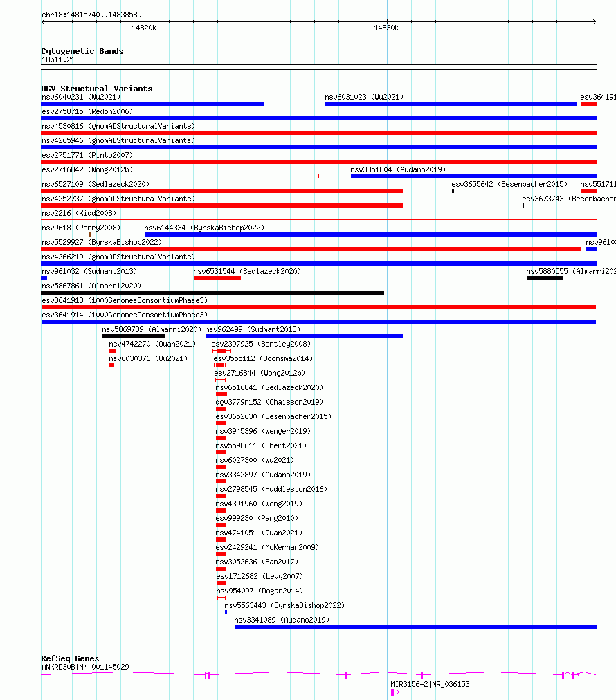Click nsv5529927 (ByrskaBishop2022) label
616x700 pixels.
102,242
